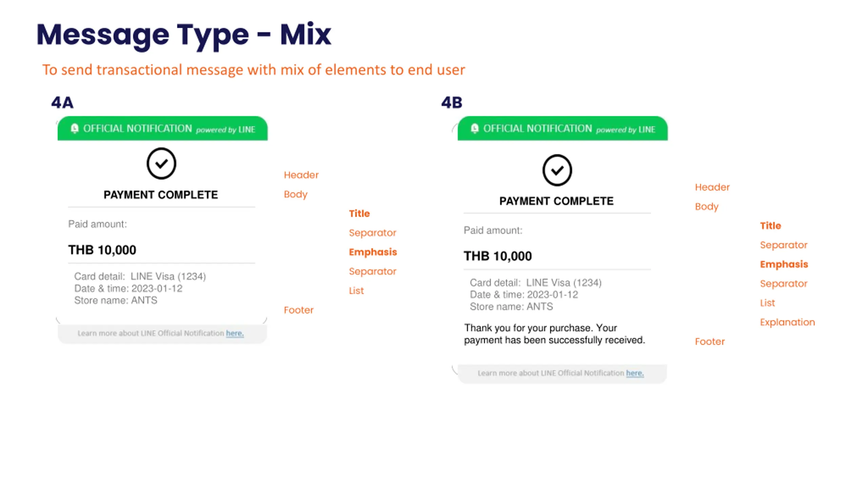Click the green Official Notification banner in 4A
868x488 pixels.
click(162, 128)
